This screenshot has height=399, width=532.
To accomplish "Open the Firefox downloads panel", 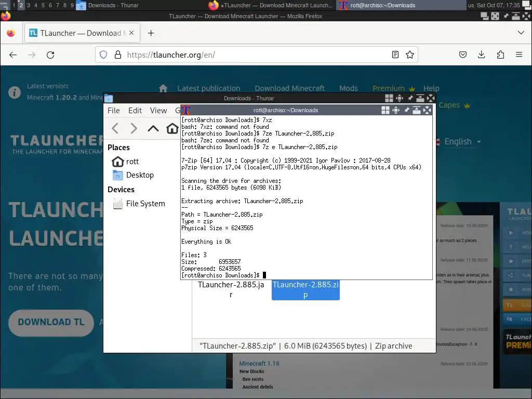I will [x=481, y=55].
